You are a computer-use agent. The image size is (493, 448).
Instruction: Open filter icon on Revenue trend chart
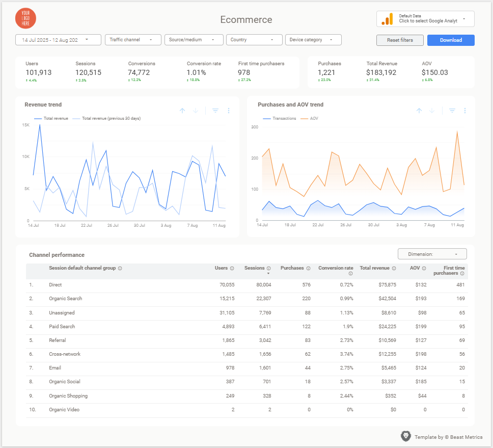(215, 111)
